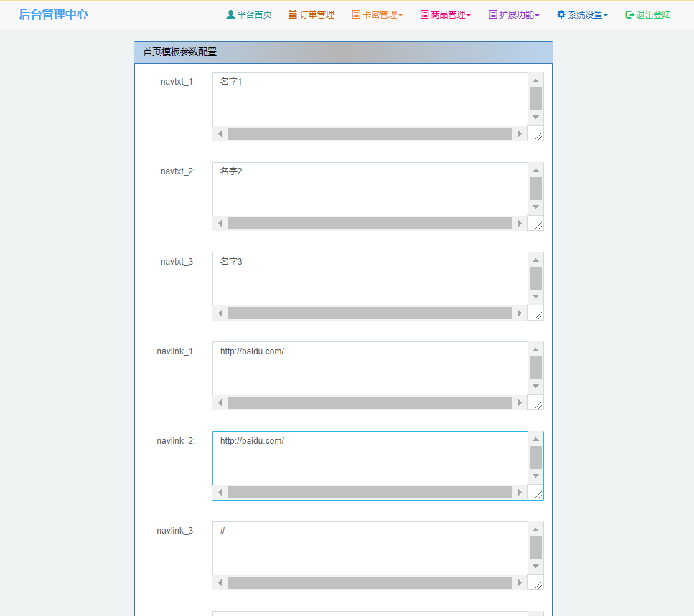
Task: Click the gear icon beside 系统设置
Action: 561,14
